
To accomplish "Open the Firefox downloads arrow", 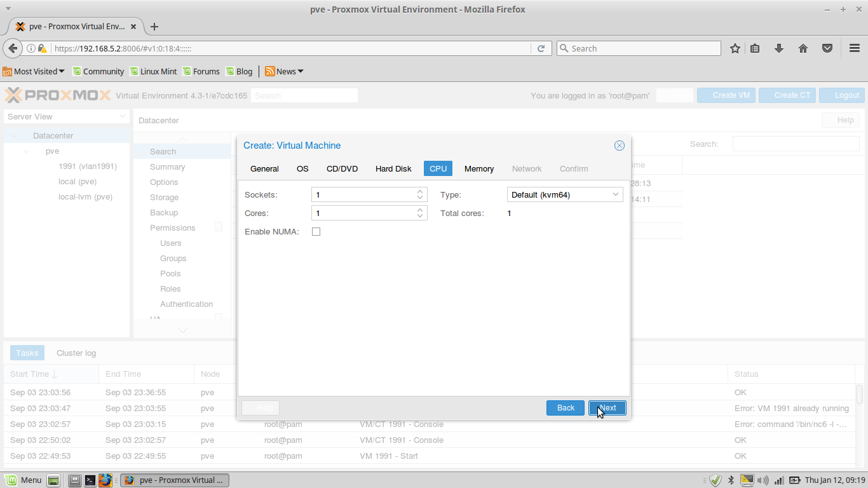I will 779,48.
